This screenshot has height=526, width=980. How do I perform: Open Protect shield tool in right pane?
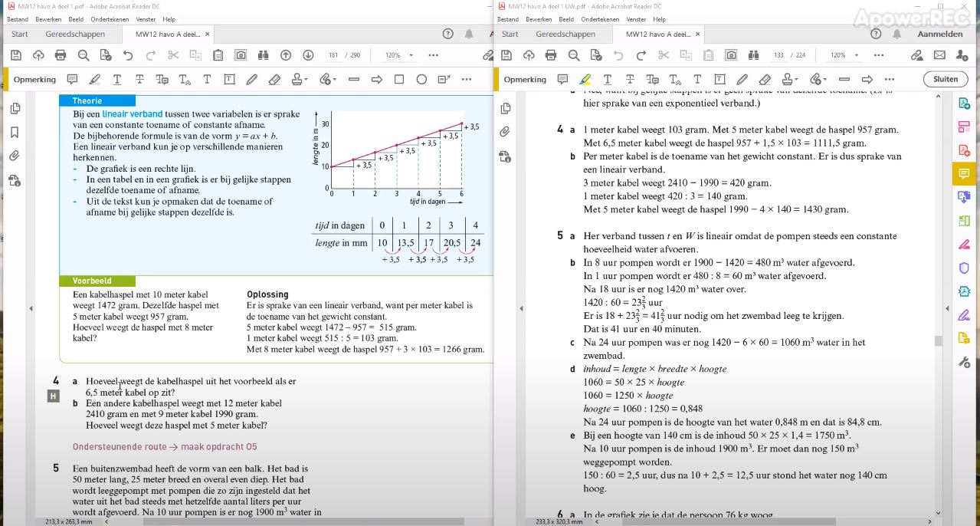pos(964,268)
